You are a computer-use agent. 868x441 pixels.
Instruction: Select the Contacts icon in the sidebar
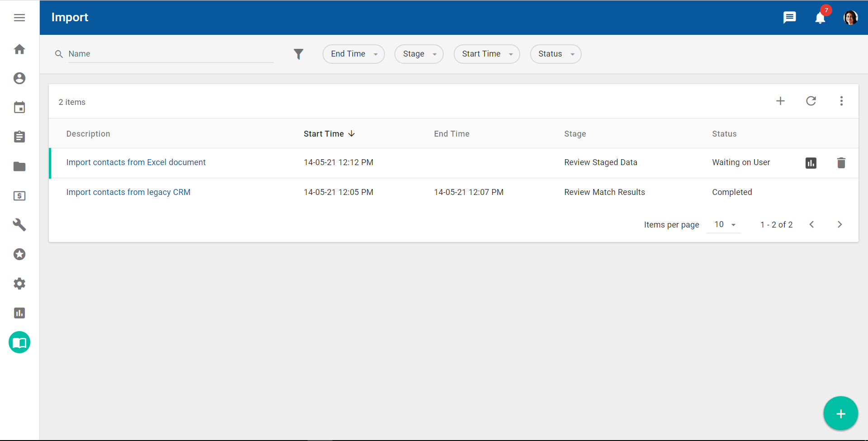[x=19, y=78]
